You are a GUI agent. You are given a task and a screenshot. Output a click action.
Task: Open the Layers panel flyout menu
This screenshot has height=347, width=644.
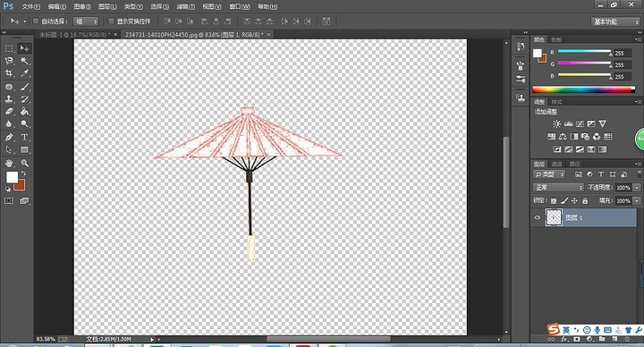638,164
